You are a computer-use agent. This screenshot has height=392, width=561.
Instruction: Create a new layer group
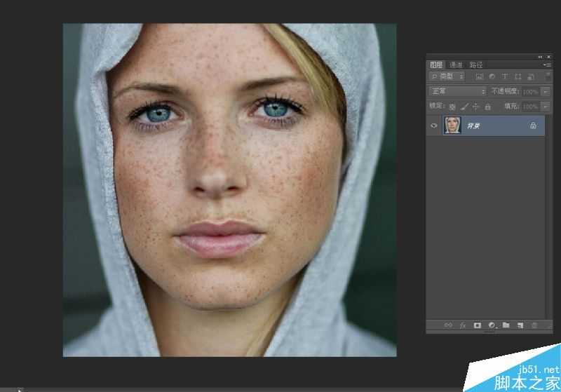tap(506, 325)
